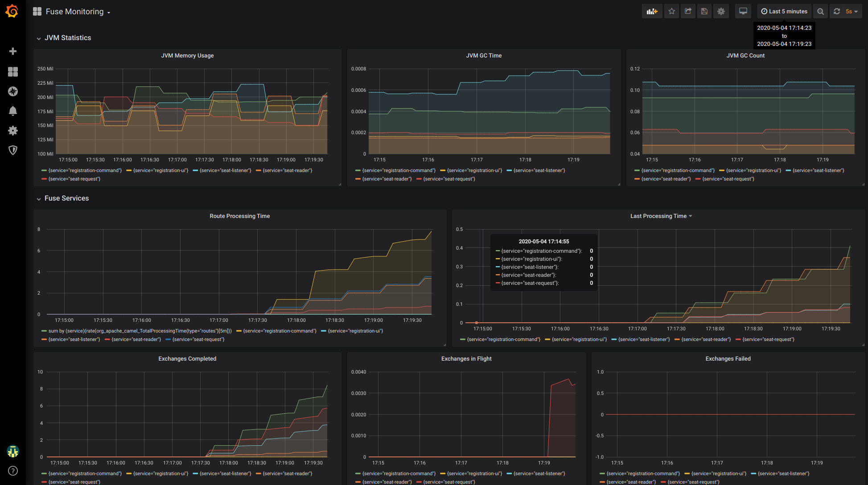Image resolution: width=868 pixels, height=485 pixels.
Task: Save the dashboard with floppy icon
Action: [704, 11]
